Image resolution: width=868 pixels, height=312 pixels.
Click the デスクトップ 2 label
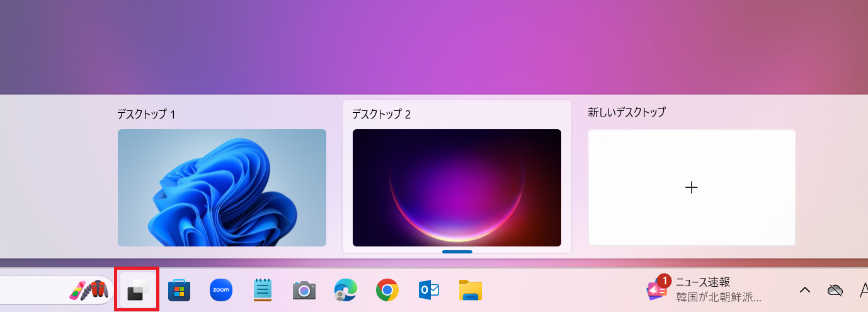381,114
